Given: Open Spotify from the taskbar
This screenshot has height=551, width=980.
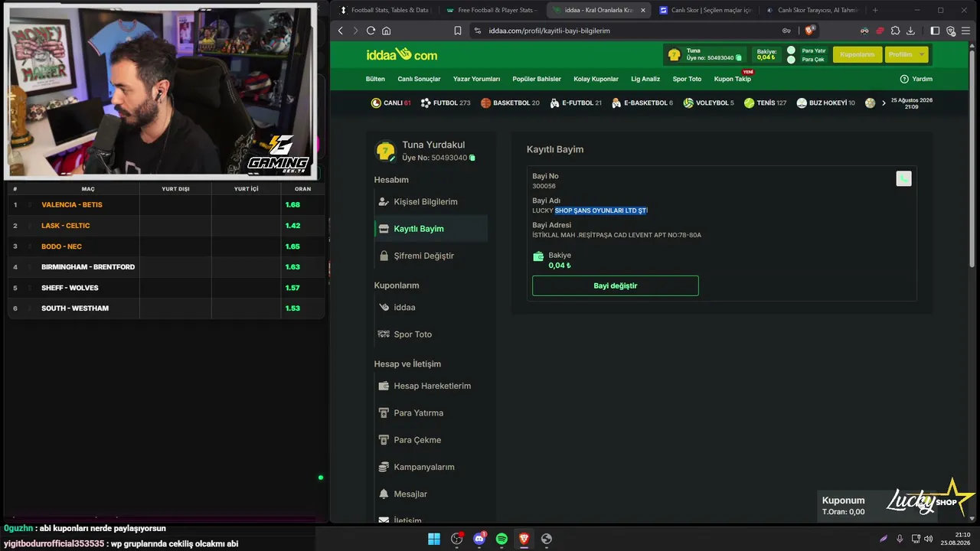Looking at the screenshot, I should pyautogui.click(x=501, y=539).
